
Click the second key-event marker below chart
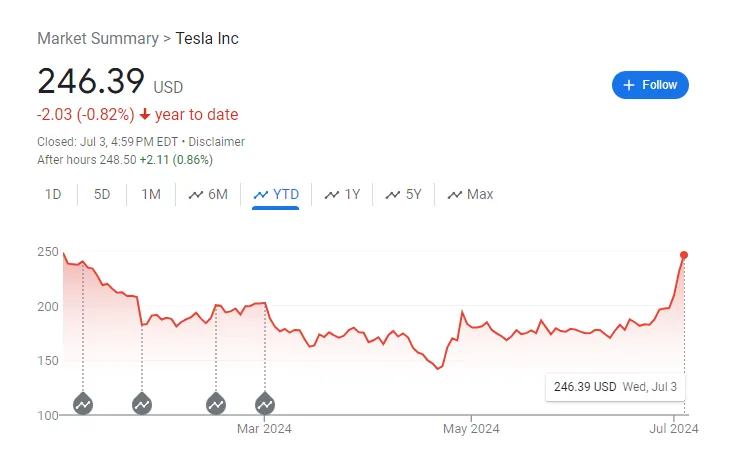142,404
